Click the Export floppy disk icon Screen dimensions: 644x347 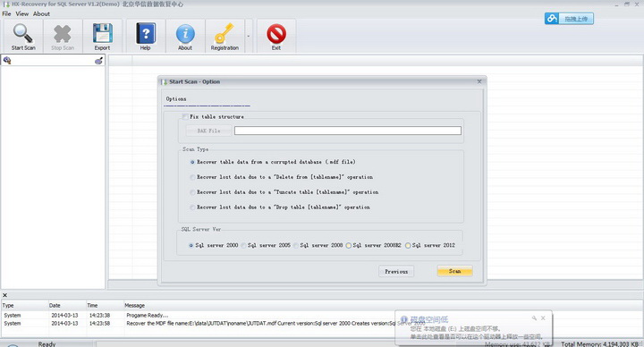[102, 33]
